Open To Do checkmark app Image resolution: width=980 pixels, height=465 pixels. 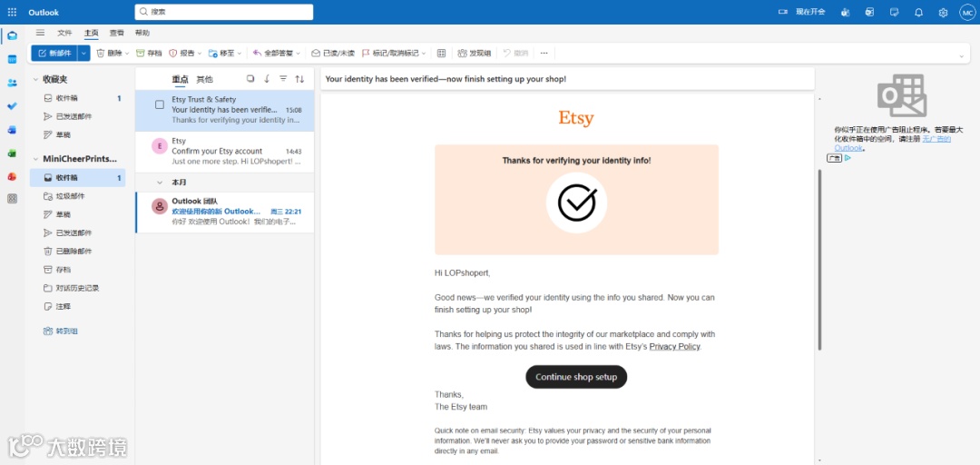(x=12, y=106)
